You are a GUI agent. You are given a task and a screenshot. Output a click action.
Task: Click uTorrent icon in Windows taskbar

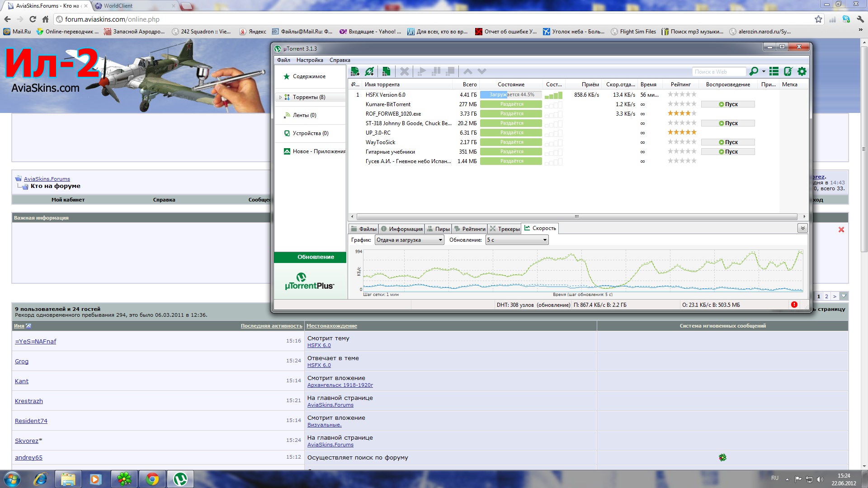click(x=180, y=479)
